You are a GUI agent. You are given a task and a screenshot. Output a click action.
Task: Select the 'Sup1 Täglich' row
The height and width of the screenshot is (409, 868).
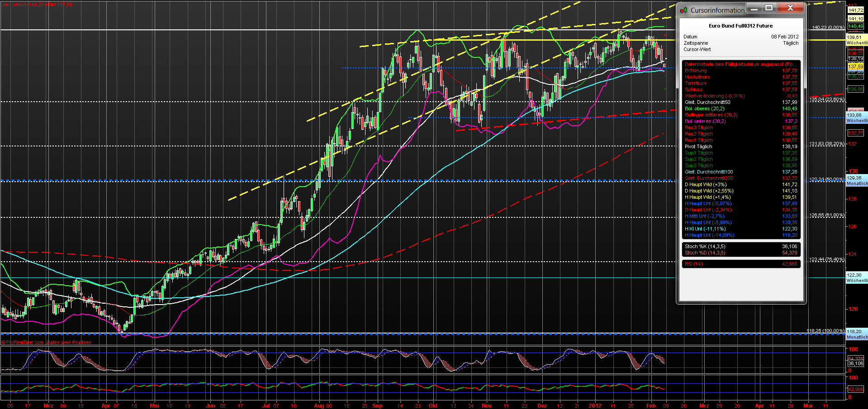[741, 153]
